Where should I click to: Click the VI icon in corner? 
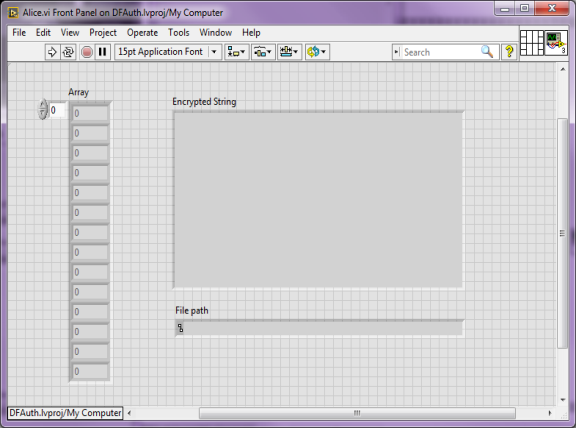(556, 43)
